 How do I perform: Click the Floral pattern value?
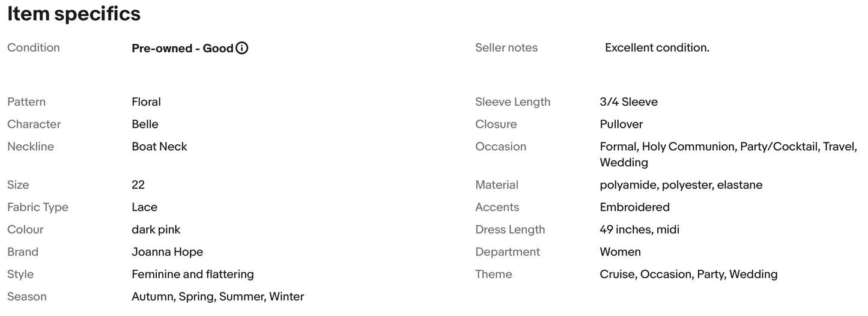click(x=147, y=102)
